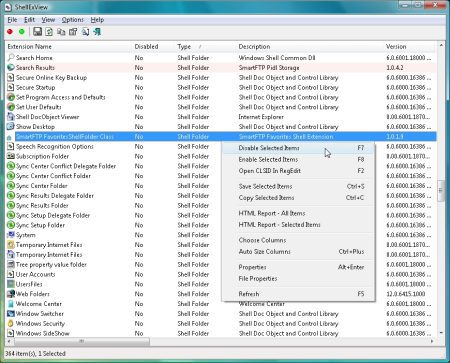Select the Secure Startup row
The width and height of the screenshot is (450, 363).
point(221,88)
